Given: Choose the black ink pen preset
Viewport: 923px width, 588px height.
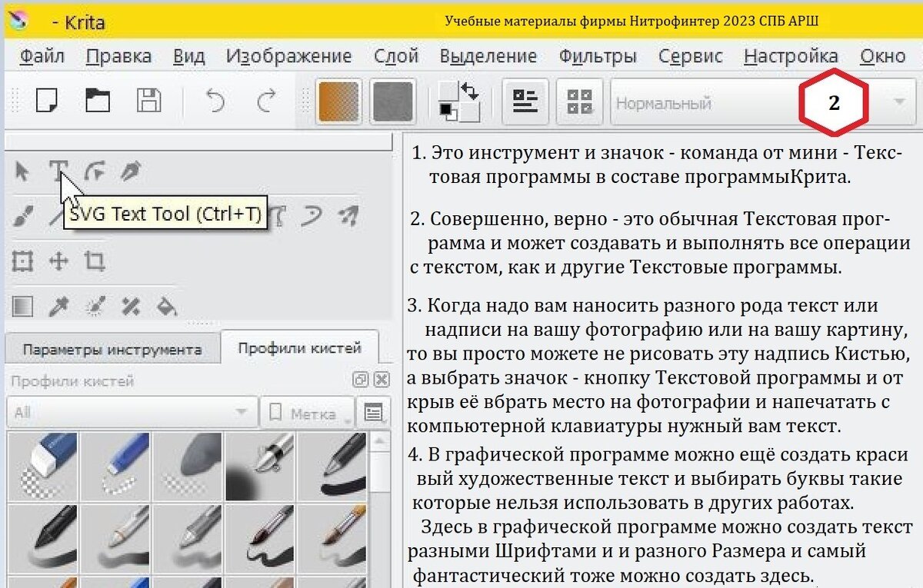Looking at the screenshot, I should (332, 466).
